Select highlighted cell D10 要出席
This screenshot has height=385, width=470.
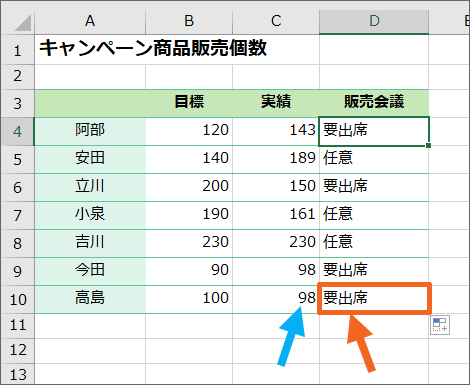[374, 298]
